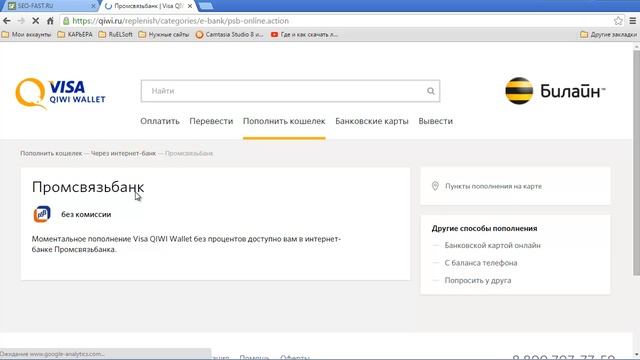Choose Попросить у друга method
The height and width of the screenshot is (360, 640).
tap(478, 280)
